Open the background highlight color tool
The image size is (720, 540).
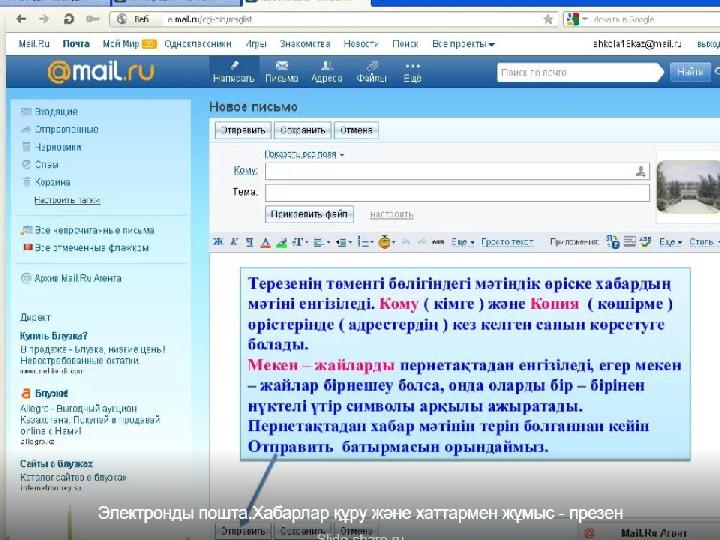coord(281,242)
